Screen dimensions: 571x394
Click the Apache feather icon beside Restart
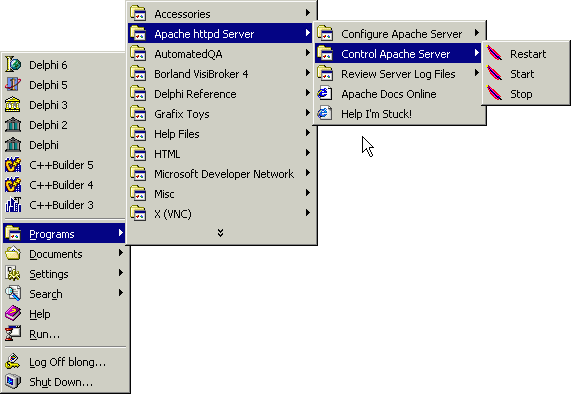point(494,54)
